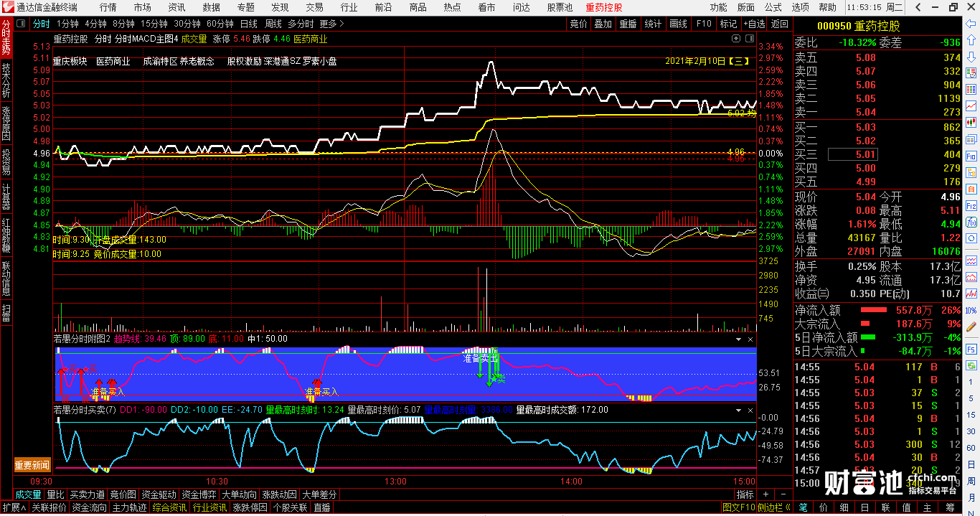This screenshot has height=516, width=980.
Task: Open the candlestick chart icon
Action: (x=971, y=122)
